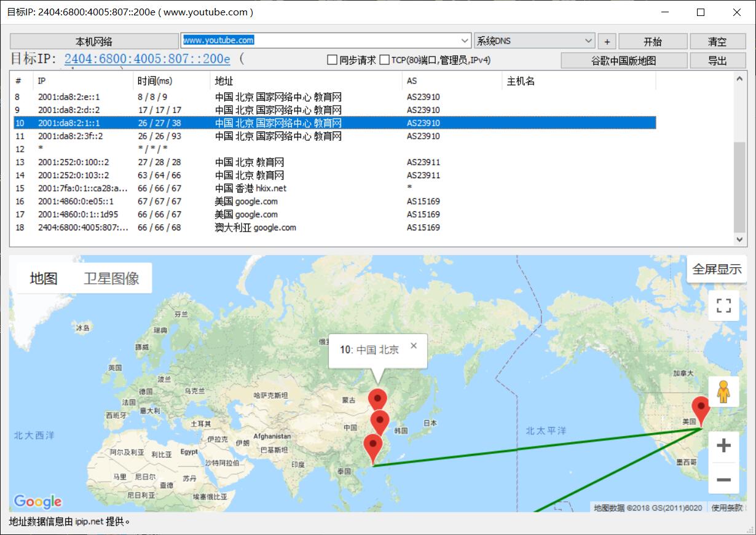Click the 谷歌中国版地图 button

(x=624, y=60)
